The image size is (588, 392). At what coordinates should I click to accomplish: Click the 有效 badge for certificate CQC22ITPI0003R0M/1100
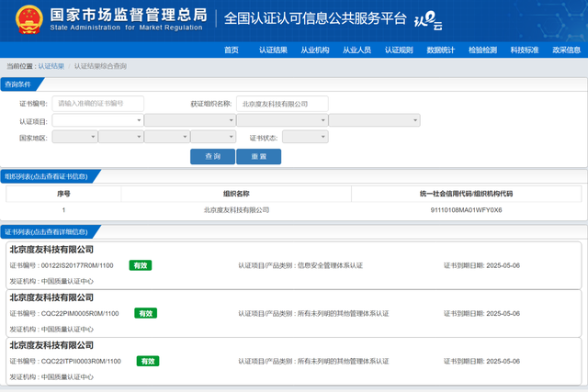pos(146,361)
